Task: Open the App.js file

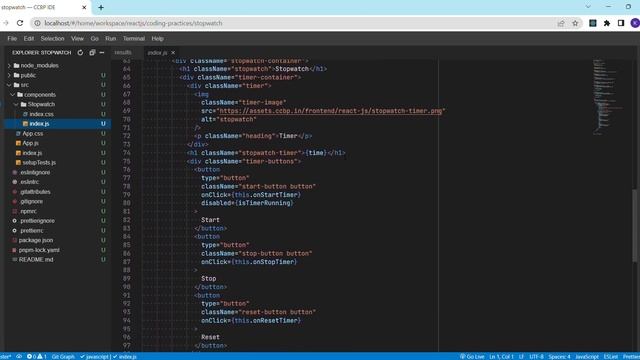Action: tap(30, 143)
